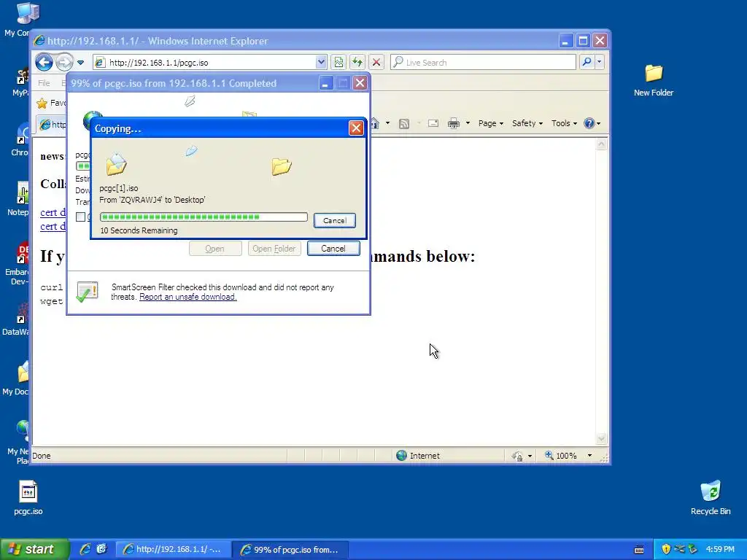Click inside the Live Search box
The height and width of the screenshot is (560, 747).
(x=483, y=63)
